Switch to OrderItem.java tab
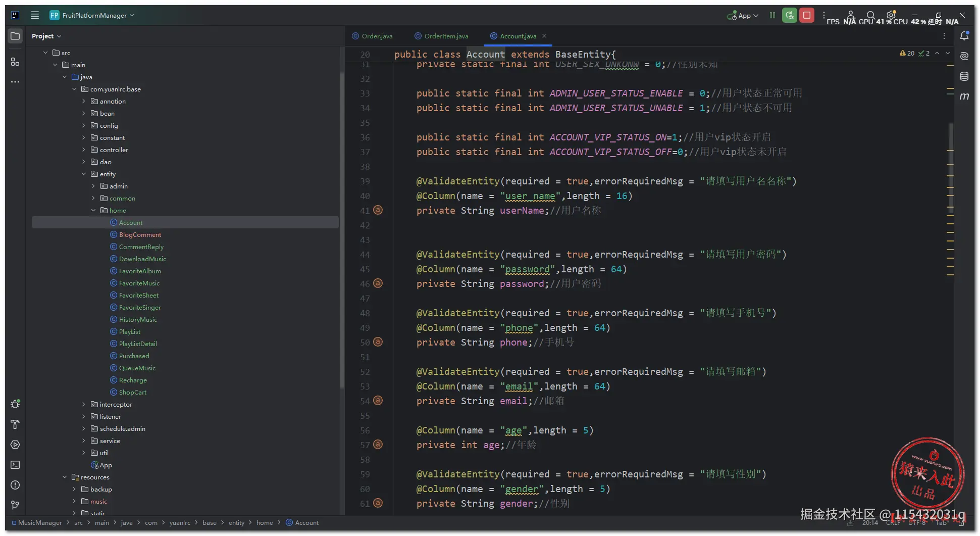The width and height of the screenshot is (980, 536). [x=442, y=36]
